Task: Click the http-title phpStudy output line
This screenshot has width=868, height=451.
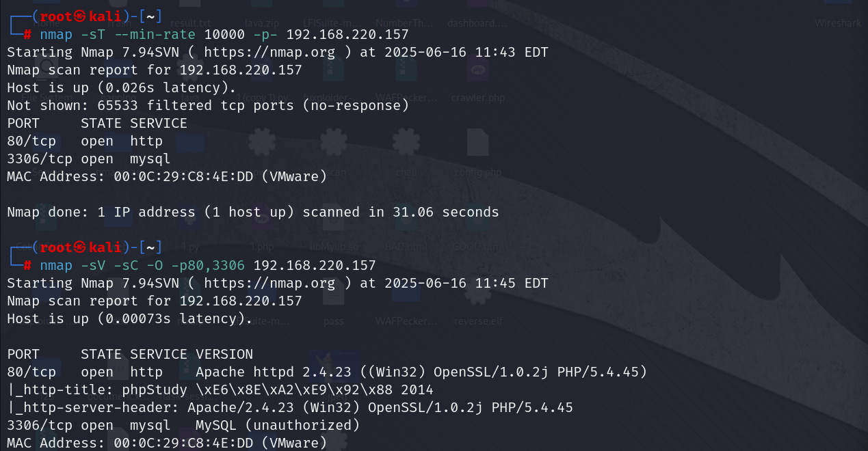Action: point(220,389)
